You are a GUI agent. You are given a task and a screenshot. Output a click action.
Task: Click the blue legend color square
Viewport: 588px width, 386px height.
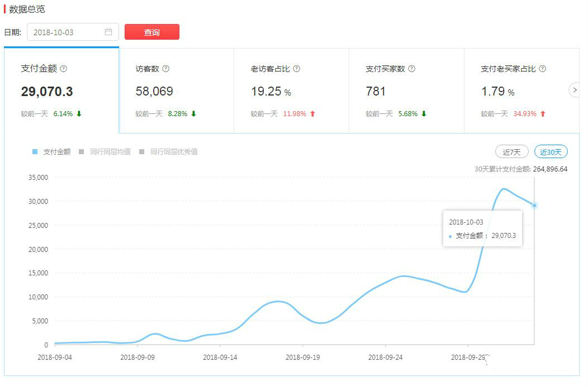(x=35, y=151)
